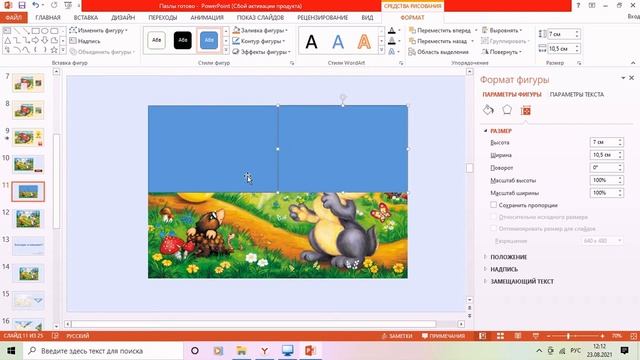The width and height of the screenshot is (640, 360).
Task: Click ПРИМЕЧАНИЯ in status bar
Action: tap(443, 336)
